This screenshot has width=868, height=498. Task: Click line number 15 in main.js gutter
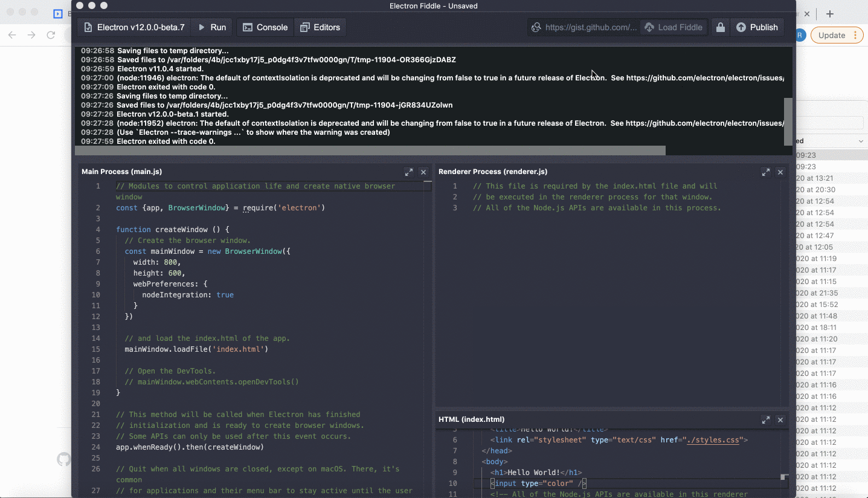click(95, 349)
